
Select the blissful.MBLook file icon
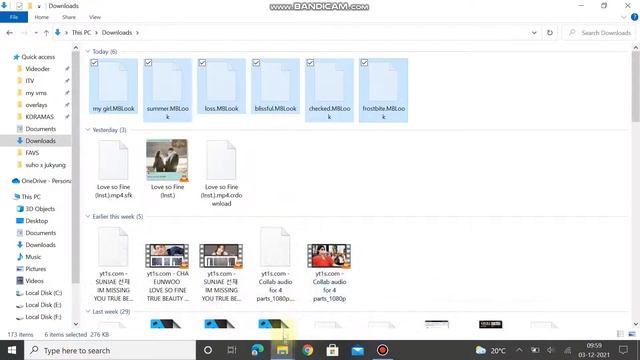tap(275, 82)
